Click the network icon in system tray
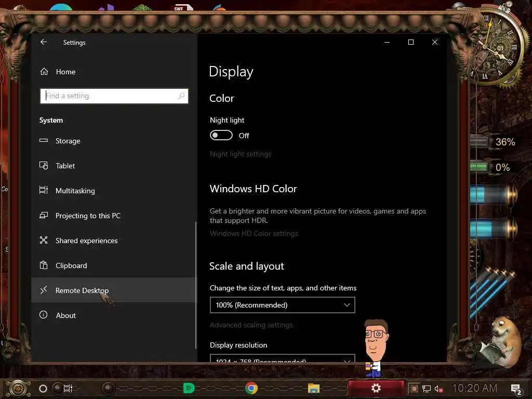This screenshot has height=399, width=532. [427, 389]
